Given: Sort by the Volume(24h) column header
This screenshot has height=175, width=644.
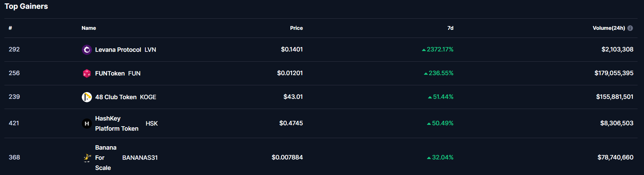Looking at the screenshot, I should click(609, 28).
